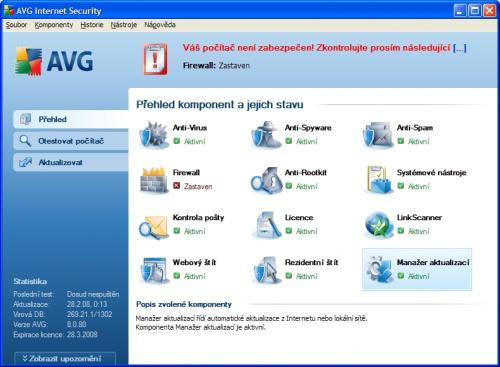500x367 pixels.
Task: Open the Historie menu
Action: tap(92, 25)
